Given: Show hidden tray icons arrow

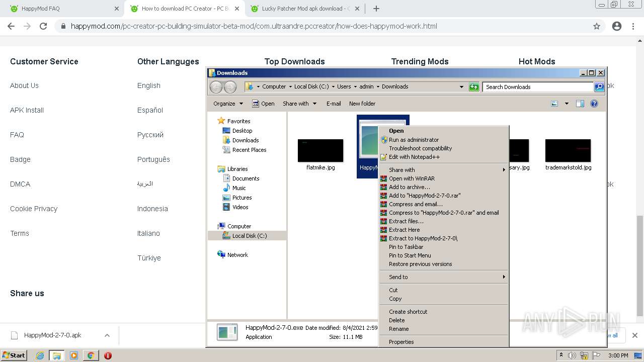Looking at the screenshot, I should [561, 355].
